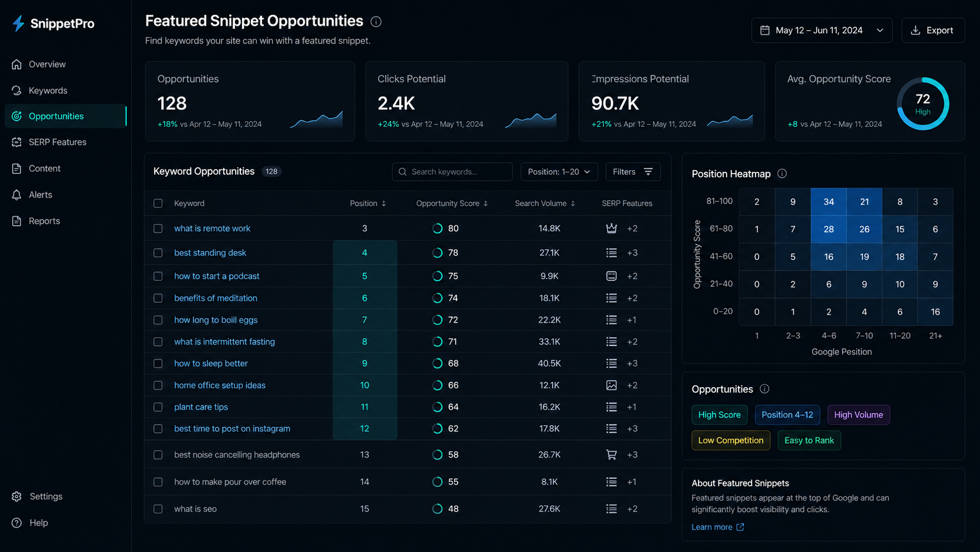The image size is (980, 552).
Task: Click the list SERP icon for how long to boil eggs
Action: (611, 320)
